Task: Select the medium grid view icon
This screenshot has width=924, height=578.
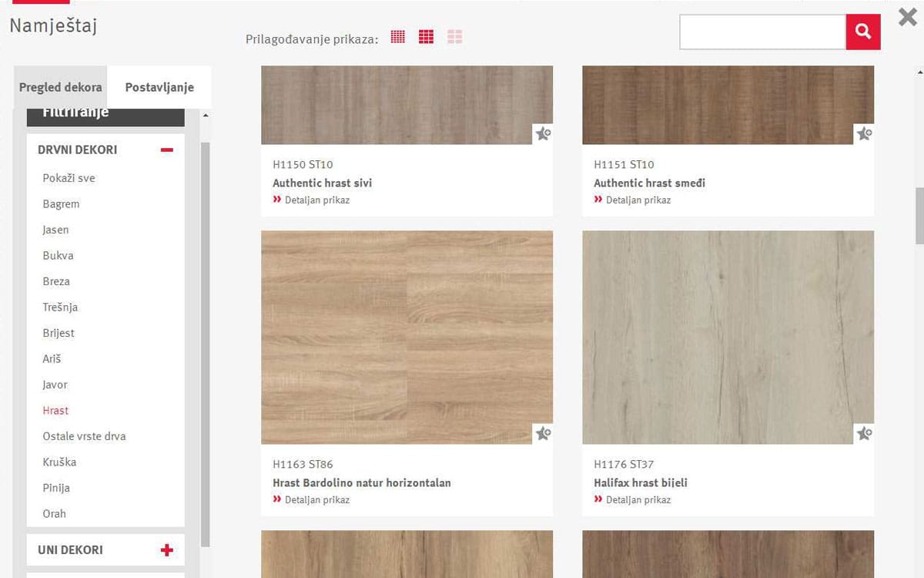Action: 426,37
